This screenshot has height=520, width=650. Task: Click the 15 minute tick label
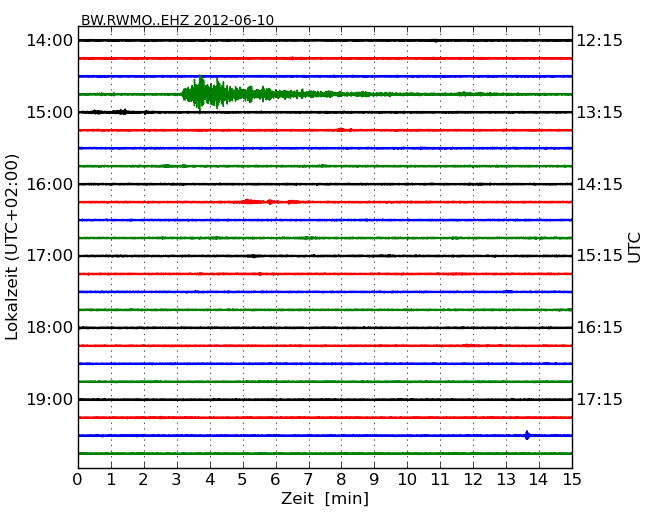click(572, 480)
